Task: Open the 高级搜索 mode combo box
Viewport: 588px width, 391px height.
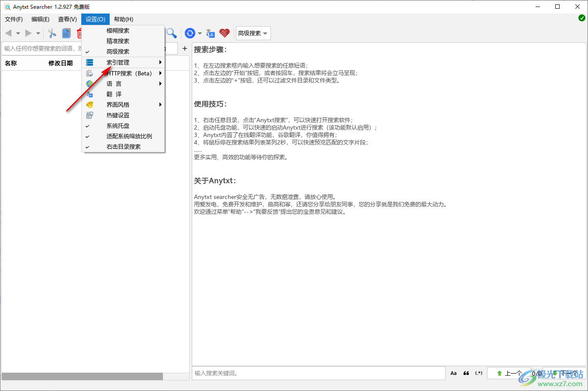Action: coord(253,33)
